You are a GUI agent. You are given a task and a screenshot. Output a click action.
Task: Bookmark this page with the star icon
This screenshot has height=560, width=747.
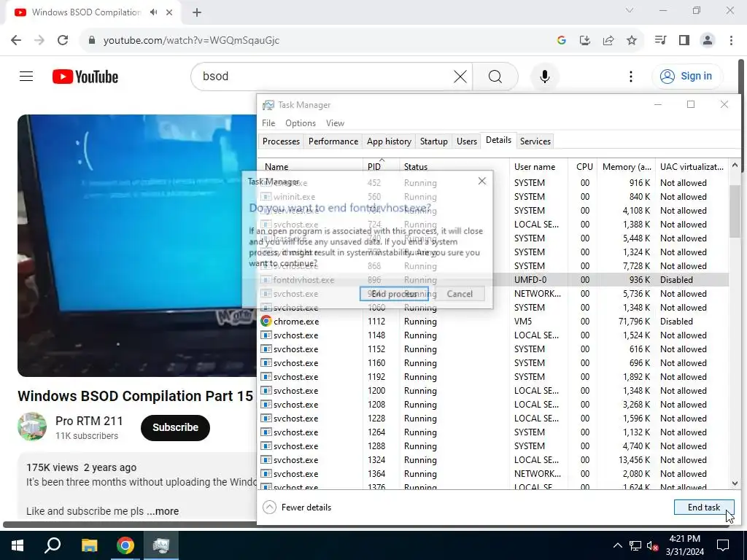click(632, 41)
